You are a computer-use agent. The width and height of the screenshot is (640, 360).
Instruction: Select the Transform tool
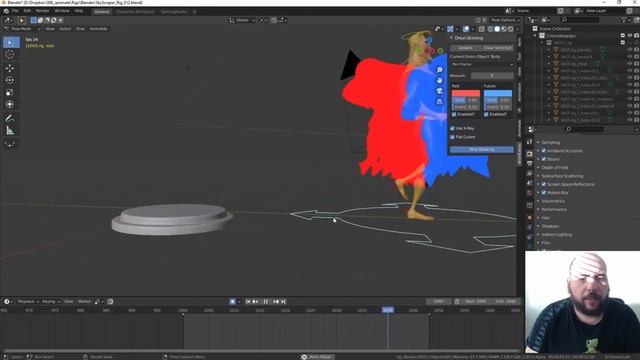tap(10, 104)
